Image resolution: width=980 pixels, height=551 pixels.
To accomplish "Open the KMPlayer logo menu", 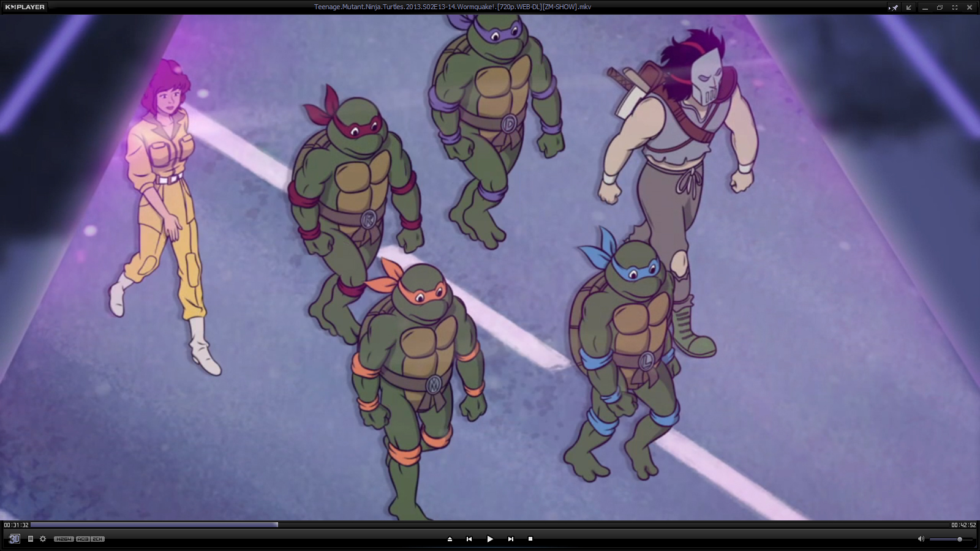I will click(x=24, y=7).
